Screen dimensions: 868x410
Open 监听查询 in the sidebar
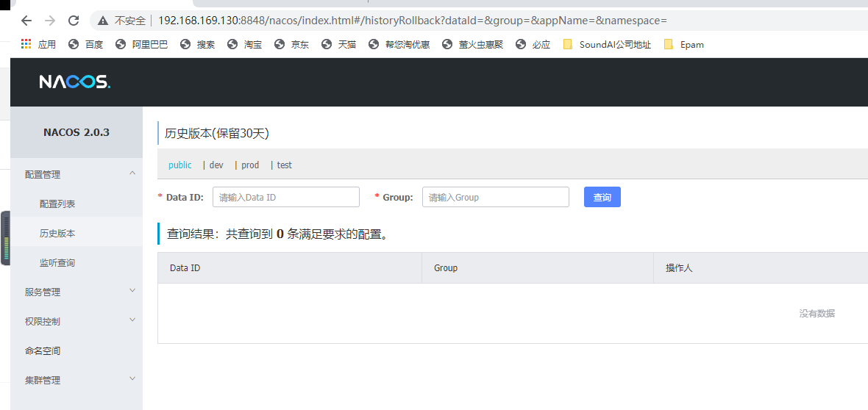(77, 263)
